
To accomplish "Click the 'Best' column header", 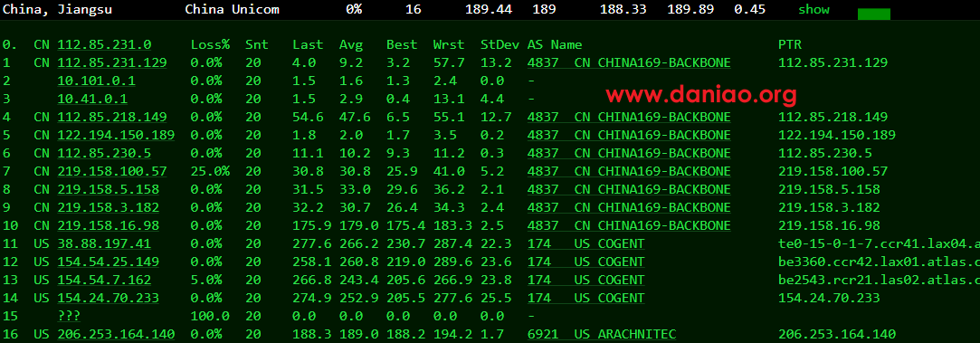I will (401, 45).
